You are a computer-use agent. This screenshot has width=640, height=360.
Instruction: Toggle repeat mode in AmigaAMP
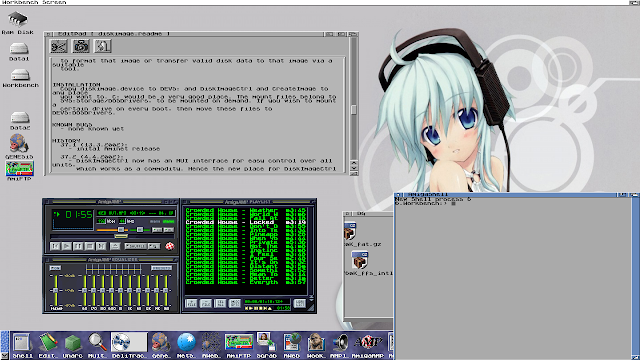click(x=154, y=246)
